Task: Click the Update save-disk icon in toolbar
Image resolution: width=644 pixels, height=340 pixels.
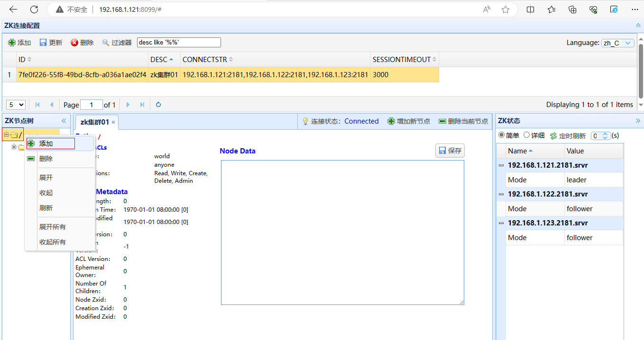Action: tap(43, 43)
